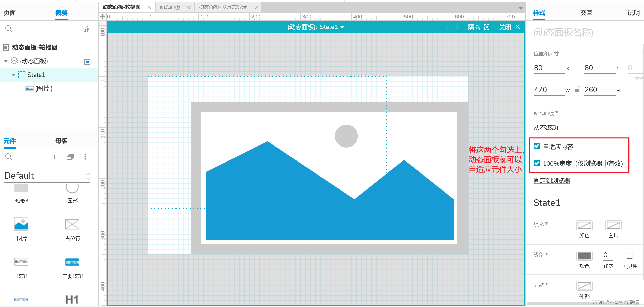Viewport: 644px width, 307px height.
Task: Click the outline panel search icon
Action: point(9,29)
